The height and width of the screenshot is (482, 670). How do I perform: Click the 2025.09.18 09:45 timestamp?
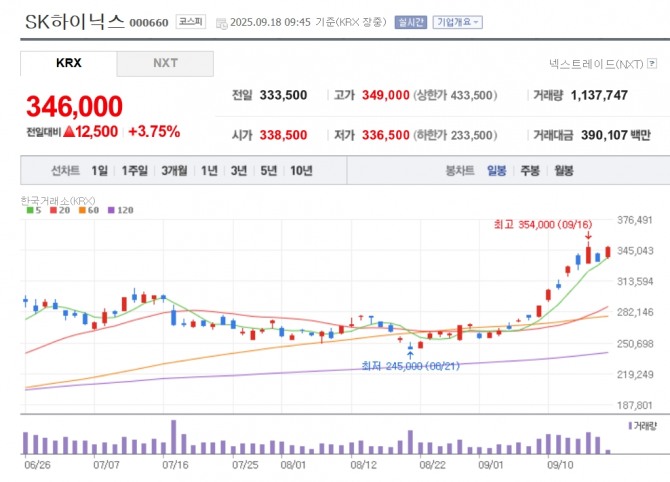click(270, 22)
